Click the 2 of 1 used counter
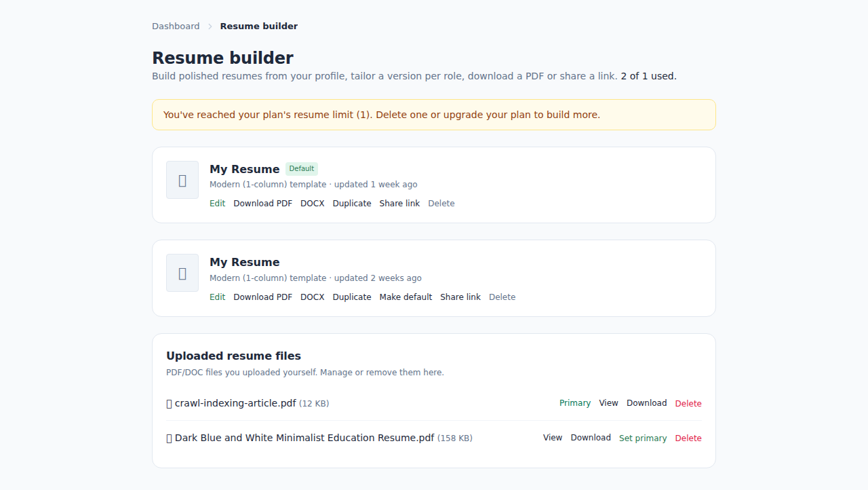This screenshot has width=868, height=490. point(648,76)
